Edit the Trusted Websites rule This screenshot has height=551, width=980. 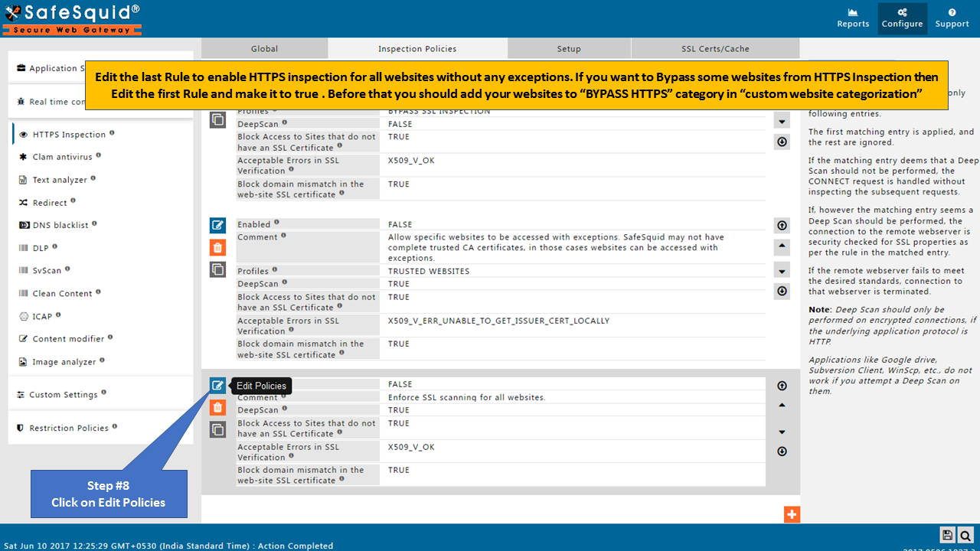(217, 225)
